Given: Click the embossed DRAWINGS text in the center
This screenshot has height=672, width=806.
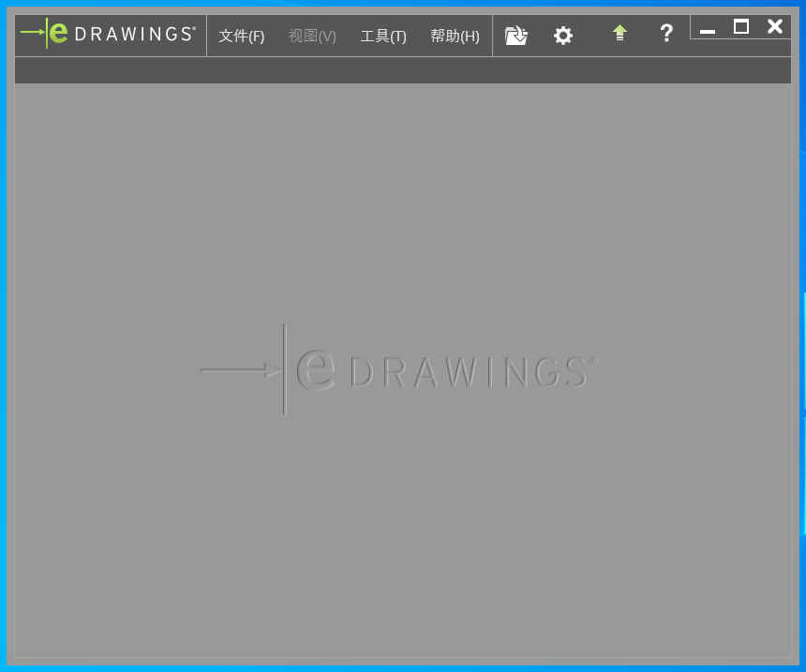Looking at the screenshot, I should (469, 372).
